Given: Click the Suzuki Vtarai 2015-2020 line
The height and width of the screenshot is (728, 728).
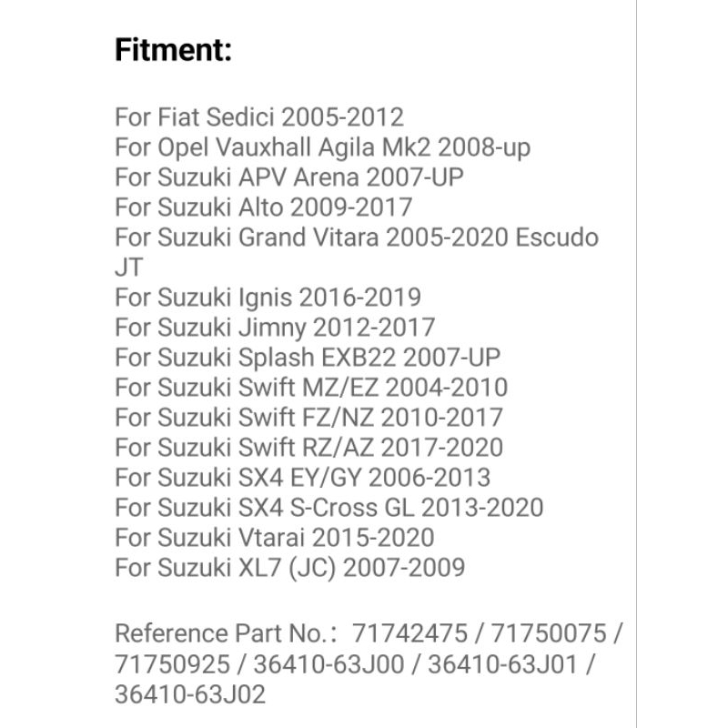Looking at the screenshot, I should click(275, 537).
